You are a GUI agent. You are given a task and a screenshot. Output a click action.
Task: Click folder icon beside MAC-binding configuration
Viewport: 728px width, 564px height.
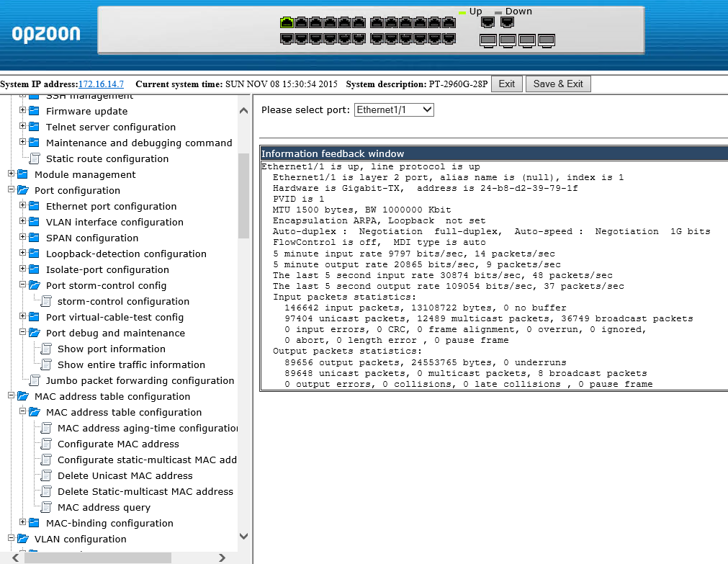[34, 523]
